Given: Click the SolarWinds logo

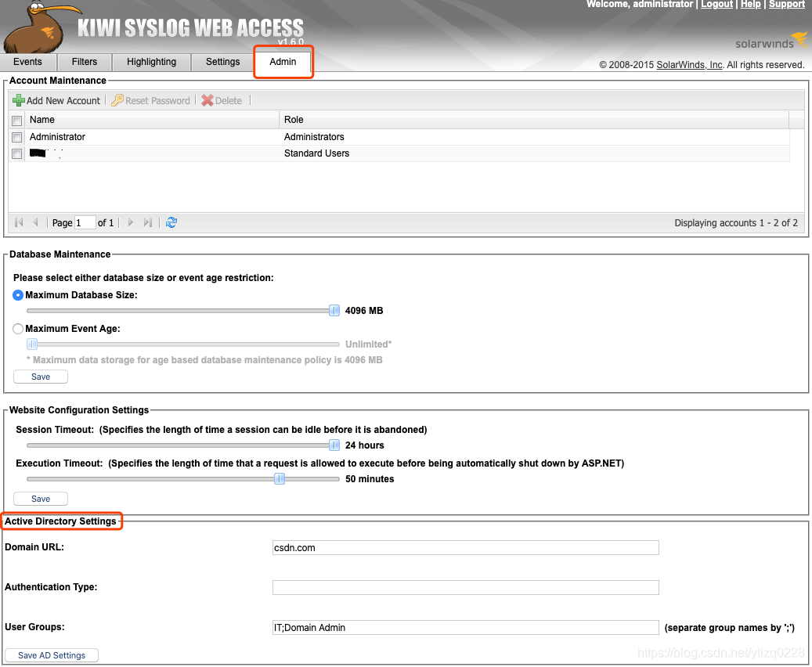Looking at the screenshot, I should [771, 41].
